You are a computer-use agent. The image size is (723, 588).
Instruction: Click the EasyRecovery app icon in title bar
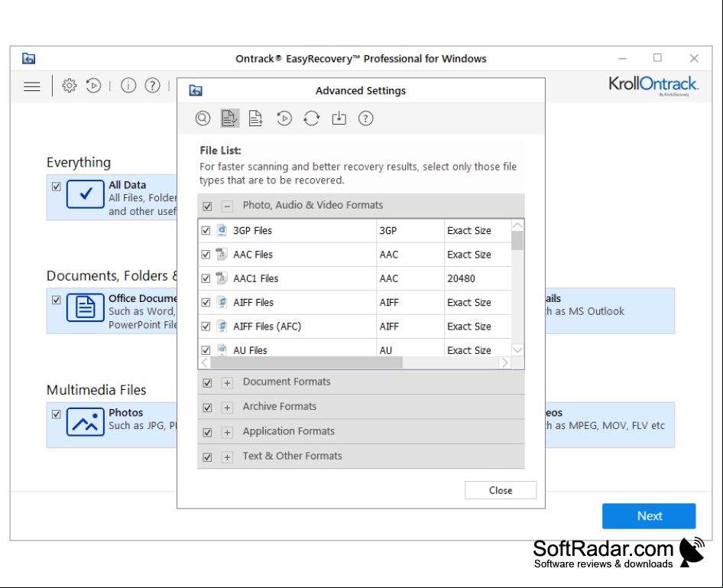click(x=28, y=59)
